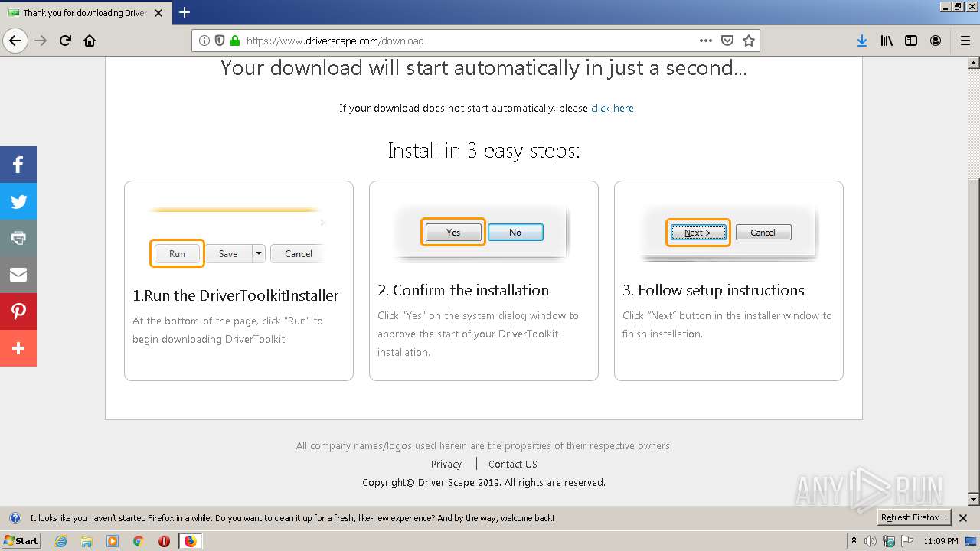Select the Thank you for downloading tab
Viewport: 980px width, 551px height.
coord(84,13)
